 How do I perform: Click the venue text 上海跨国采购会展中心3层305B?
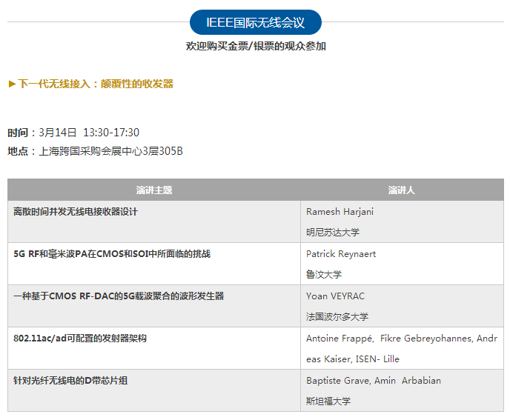(x=110, y=152)
